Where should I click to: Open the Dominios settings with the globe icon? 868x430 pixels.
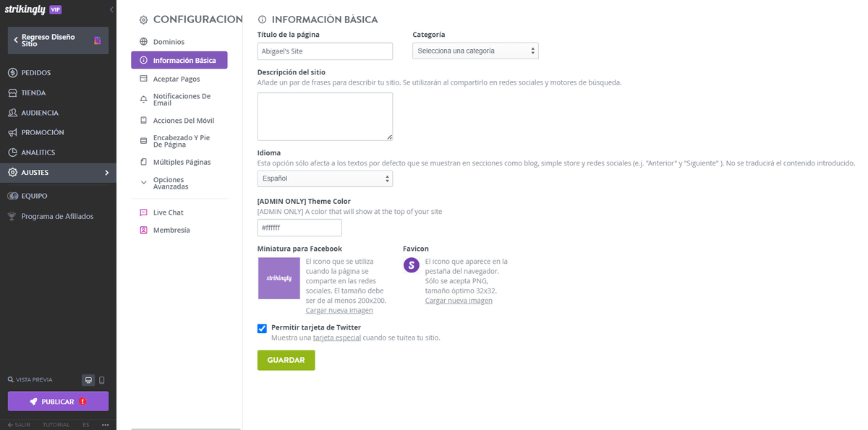[145, 42]
